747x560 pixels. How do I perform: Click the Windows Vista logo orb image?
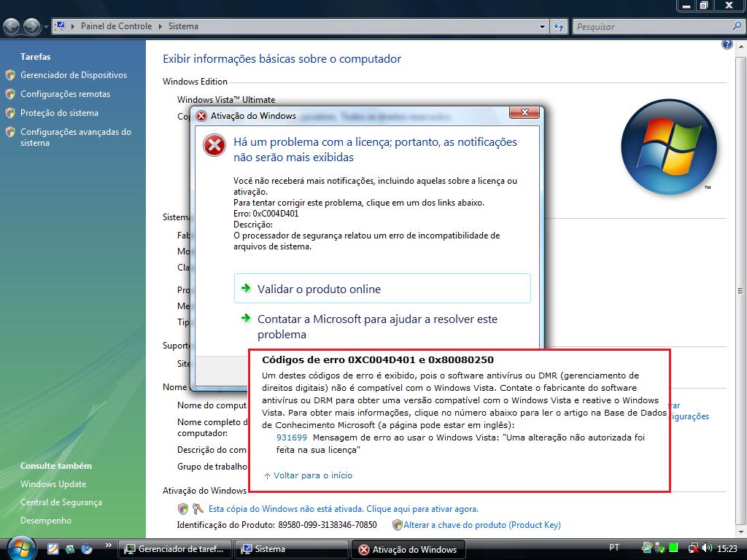point(669,147)
